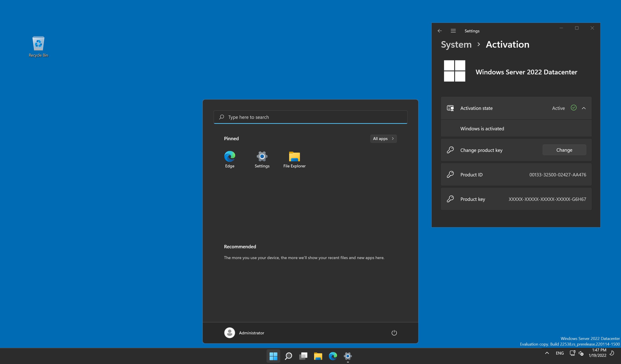Open Settings from pinned Start menu apps
Screen dimensions: 621x364
click(x=262, y=157)
